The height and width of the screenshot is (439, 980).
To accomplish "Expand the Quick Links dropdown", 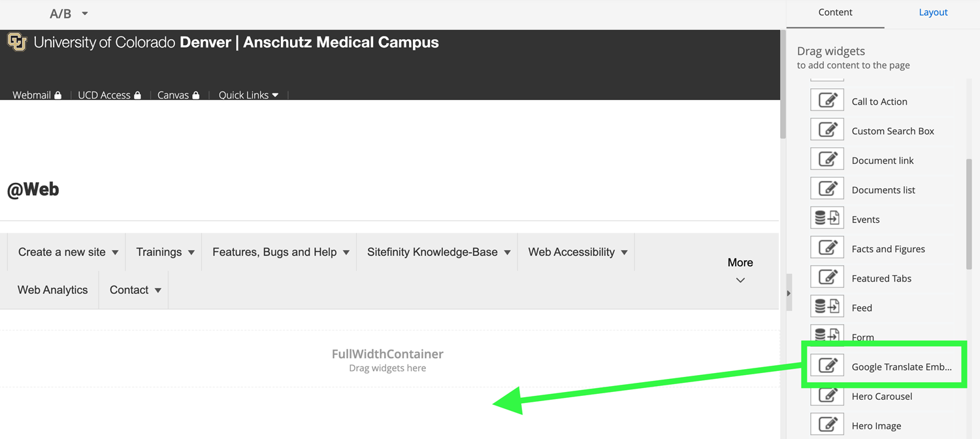I will [x=248, y=95].
